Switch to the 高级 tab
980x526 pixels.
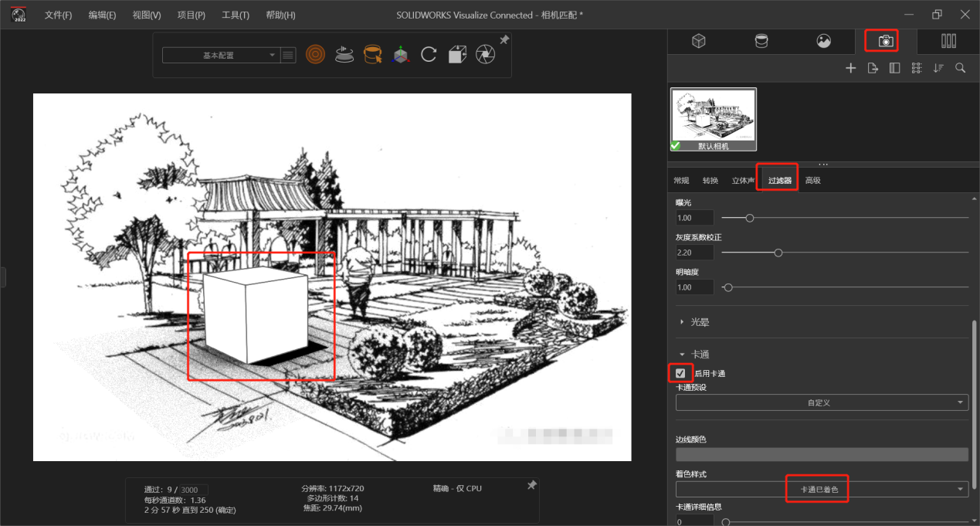pyautogui.click(x=812, y=181)
